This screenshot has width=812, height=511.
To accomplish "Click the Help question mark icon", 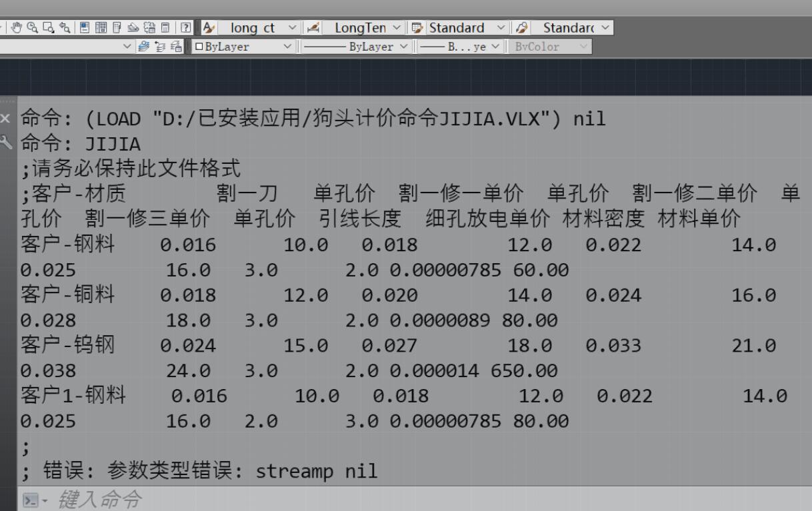I will click(185, 27).
